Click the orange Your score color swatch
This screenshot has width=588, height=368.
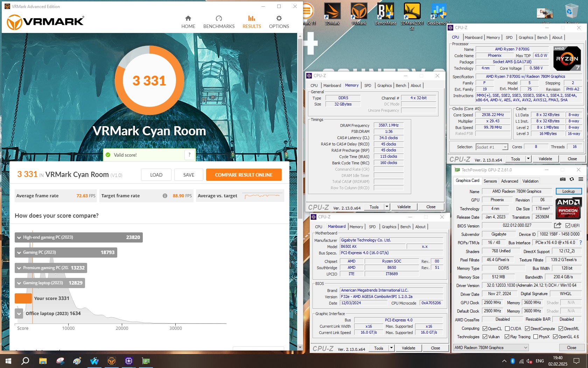(23, 298)
